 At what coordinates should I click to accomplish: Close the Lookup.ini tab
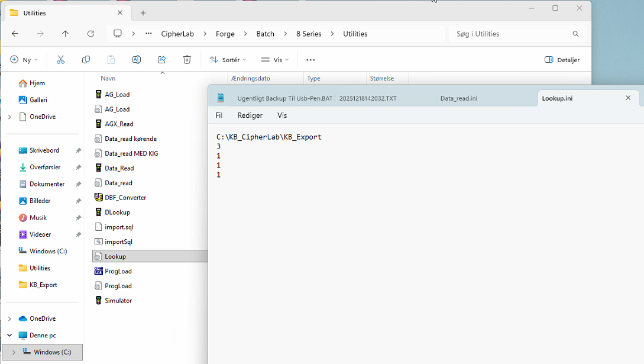coord(628,98)
